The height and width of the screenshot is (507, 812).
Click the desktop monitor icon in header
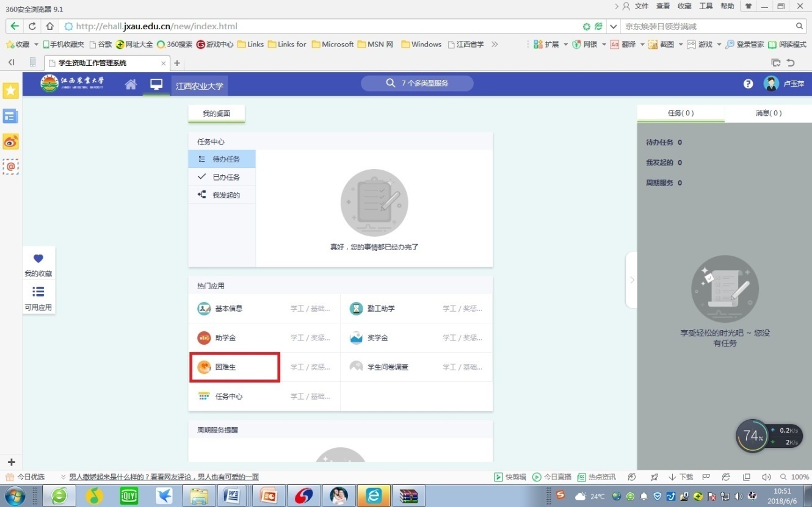pyautogui.click(x=156, y=84)
